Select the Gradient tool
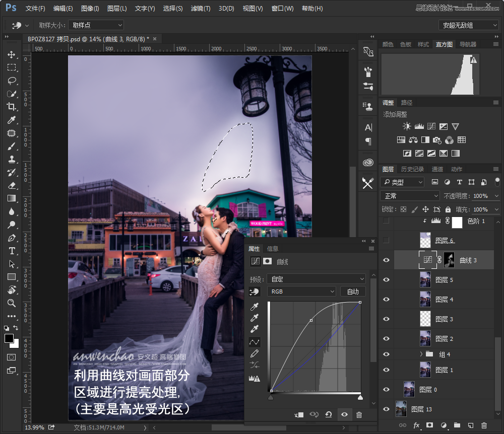This screenshot has height=434, width=504. pyautogui.click(x=12, y=199)
